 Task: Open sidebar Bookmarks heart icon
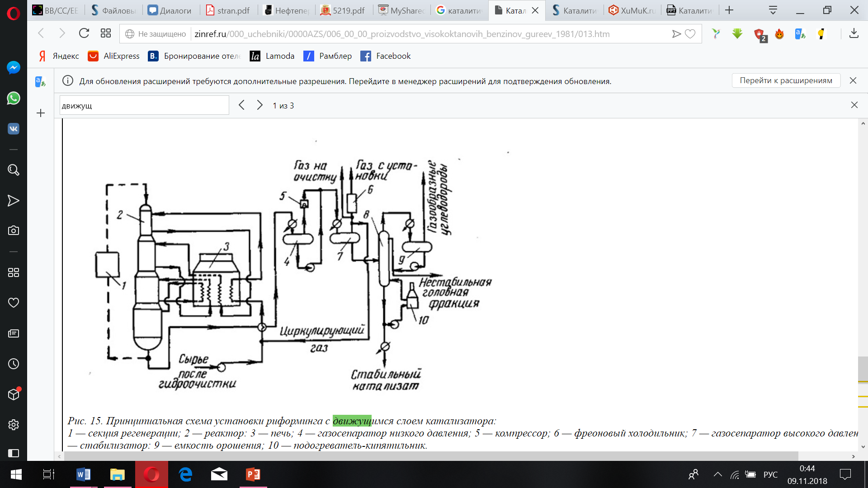[14, 303]
